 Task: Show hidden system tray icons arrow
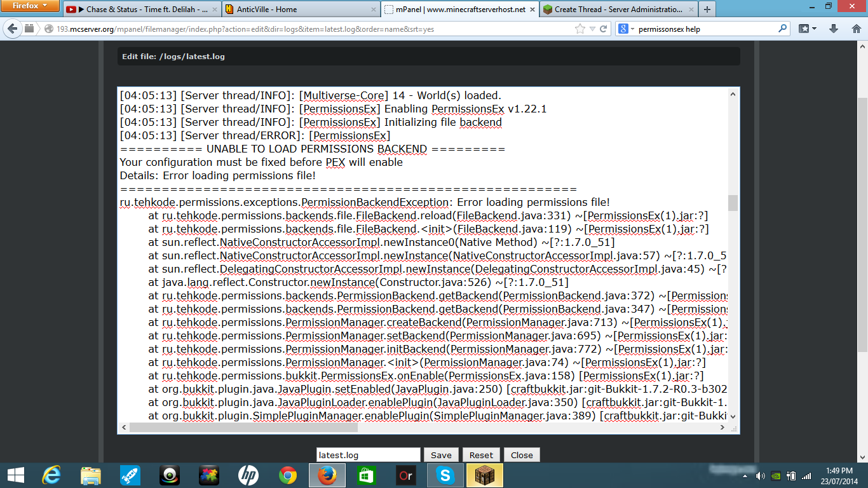[745, 475]
